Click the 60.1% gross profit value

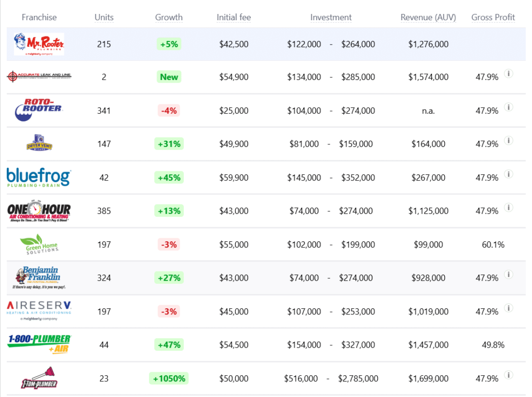[x=493, y=244]
